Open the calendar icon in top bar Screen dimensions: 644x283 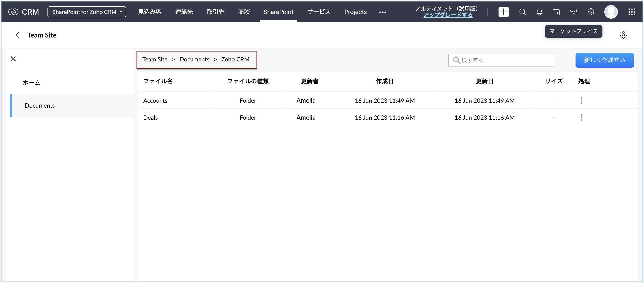coord(556,12)
